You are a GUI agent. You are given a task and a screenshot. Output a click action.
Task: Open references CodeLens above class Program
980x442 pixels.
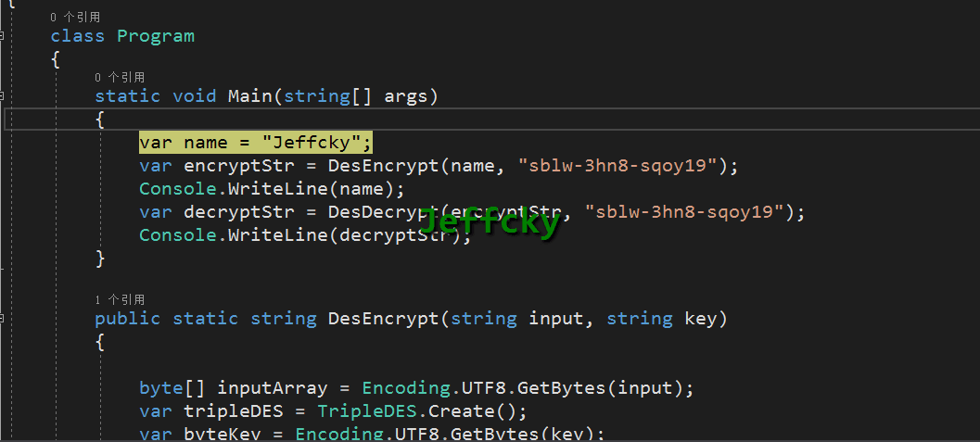(75, 17)
